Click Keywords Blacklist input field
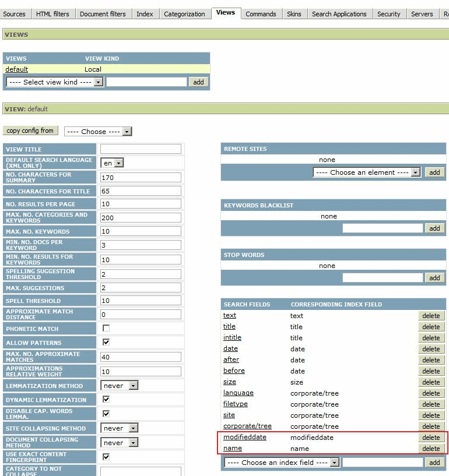 click(x=383, y=228)
